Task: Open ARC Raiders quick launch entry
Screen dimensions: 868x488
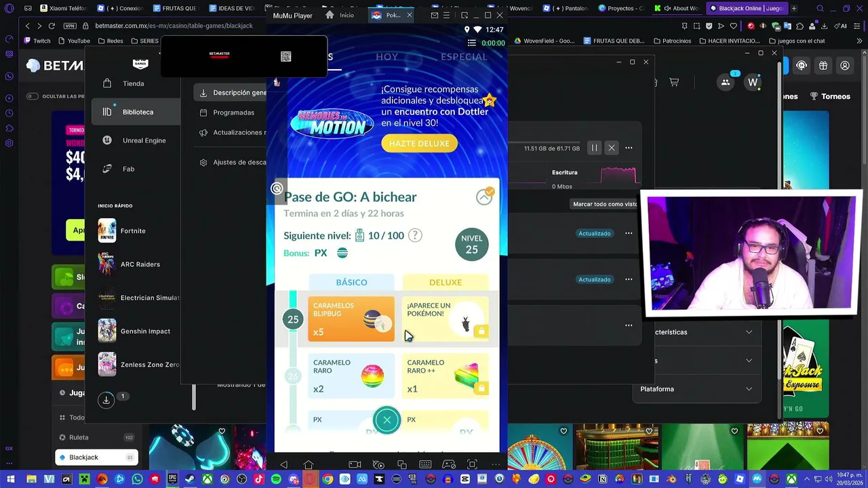Action: (x=136, y=264)
